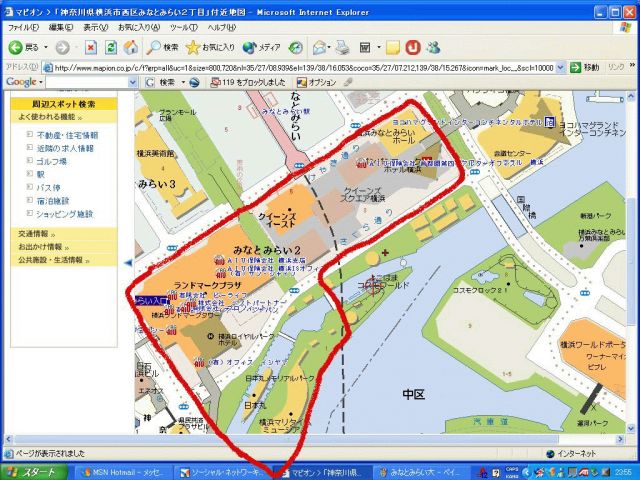Open the 表示 menu

[96, 27]
